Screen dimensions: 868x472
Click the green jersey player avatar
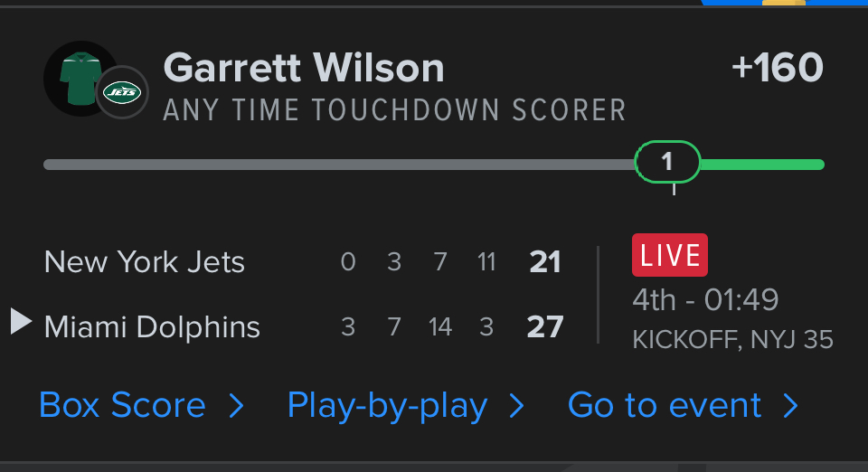coord(80,79)
